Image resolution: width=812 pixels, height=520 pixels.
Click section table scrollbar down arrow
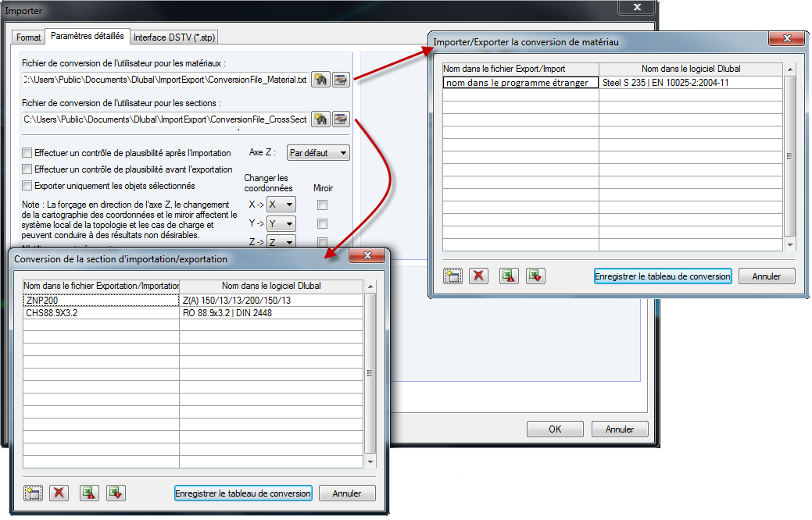coord(370,462)
